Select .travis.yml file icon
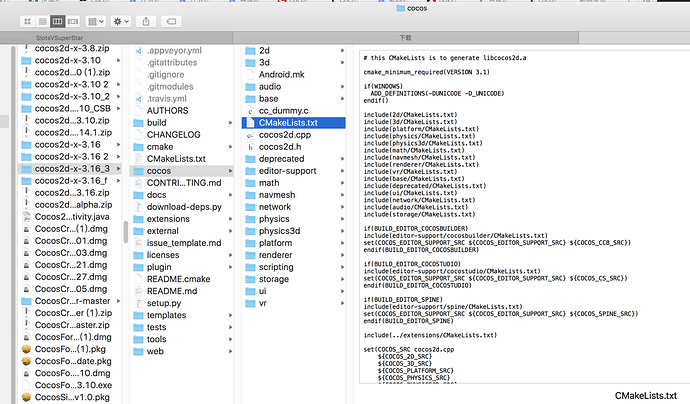 point(139,99)
